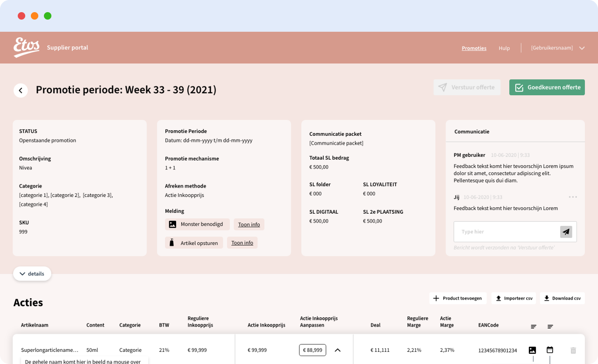Click the 50ml content cell
598x364 pixels.
pyautogui.click(x=92, y=350)
